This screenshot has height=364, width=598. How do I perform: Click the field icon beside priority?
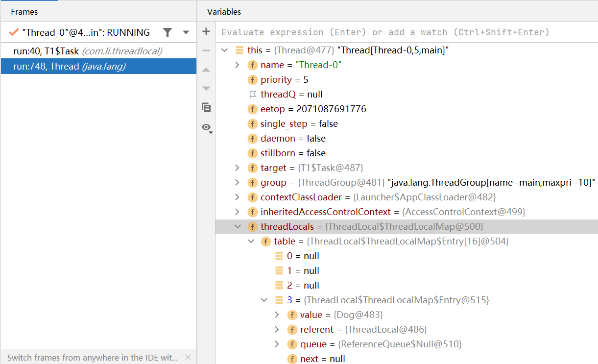[x=253, y=80]
